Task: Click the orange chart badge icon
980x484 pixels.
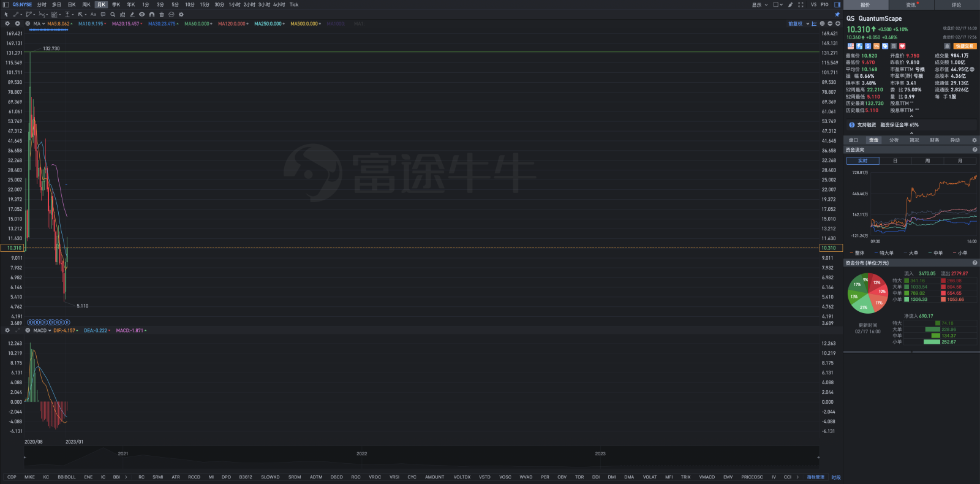Action: coord(876,46)
